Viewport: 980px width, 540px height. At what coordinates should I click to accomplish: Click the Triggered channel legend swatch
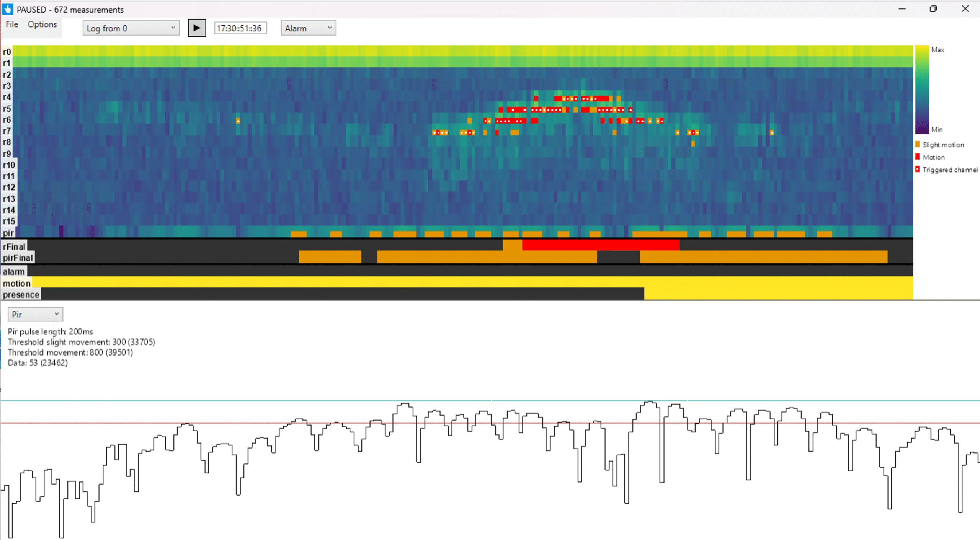click(917, 169)
